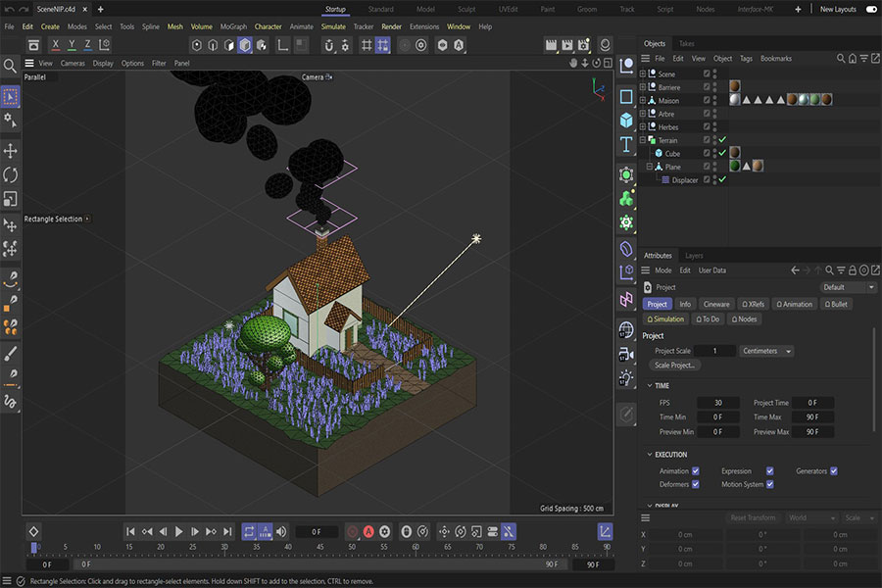Collapse the EXECUTION section
This screenshot has width=882, height=588.
pyautogui.click(x=649, y=454)
